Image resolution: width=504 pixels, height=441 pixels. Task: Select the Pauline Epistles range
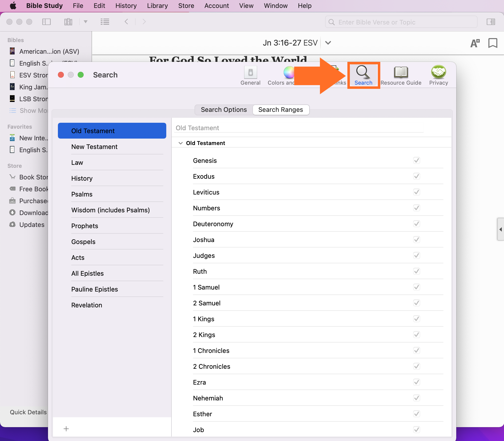point(95,289)
